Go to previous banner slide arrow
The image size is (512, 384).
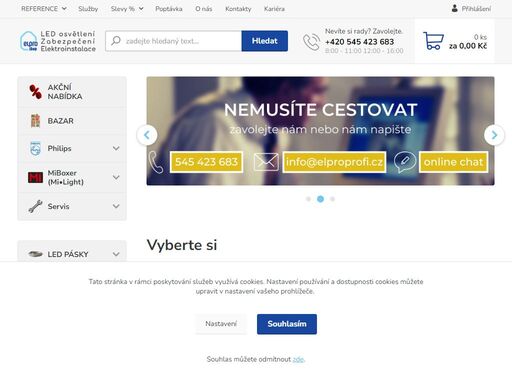(147, 135)
